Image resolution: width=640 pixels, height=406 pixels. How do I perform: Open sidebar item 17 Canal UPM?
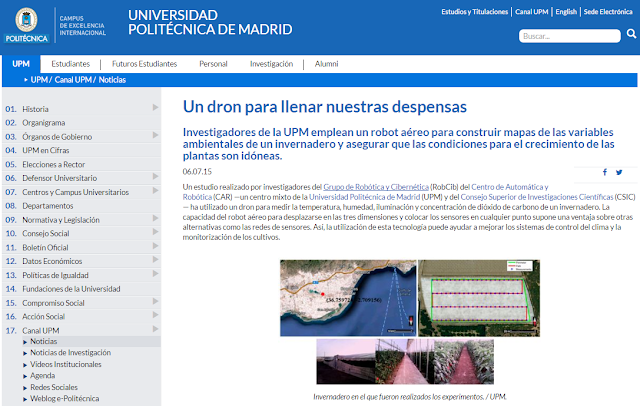(x=40, y=331)
